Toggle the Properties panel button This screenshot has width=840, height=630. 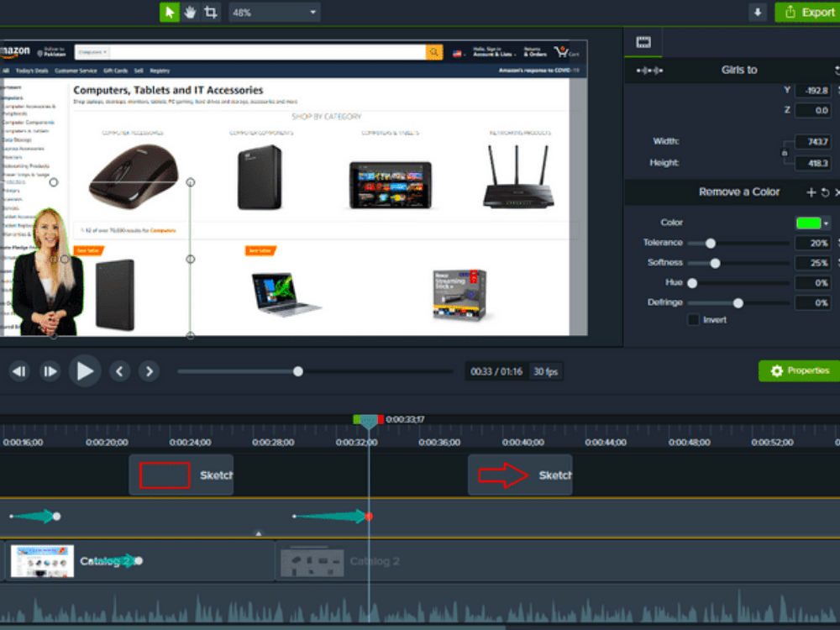[800, 370]
